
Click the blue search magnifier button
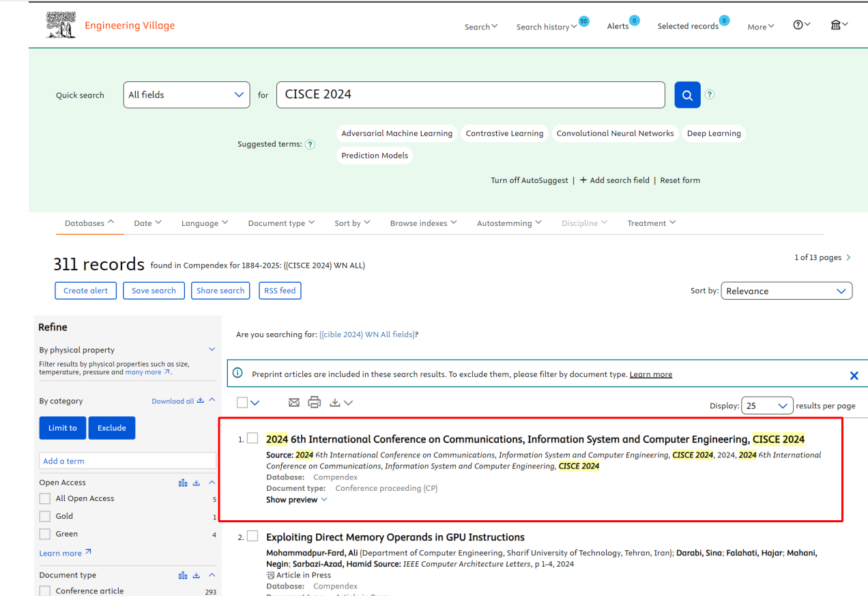[x=687, y=95]
